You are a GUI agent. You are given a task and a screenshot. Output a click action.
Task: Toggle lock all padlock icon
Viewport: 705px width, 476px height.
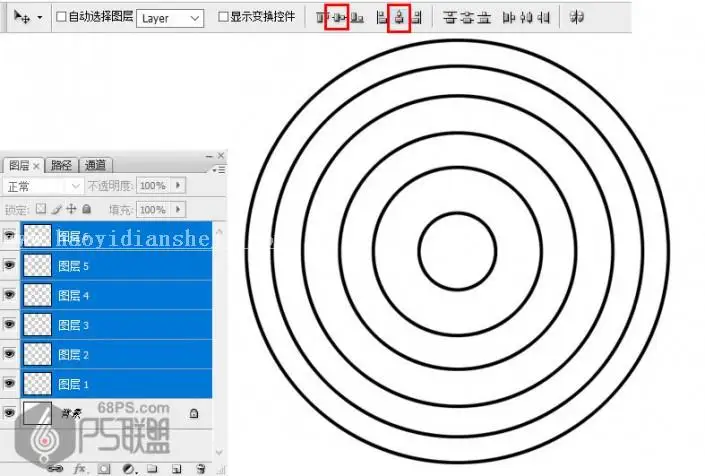click(x=87, y=209)
